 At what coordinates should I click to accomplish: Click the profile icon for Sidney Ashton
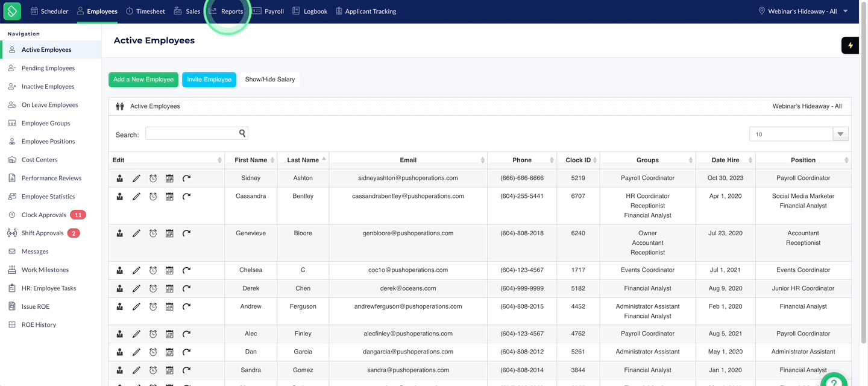coord(120,179)
